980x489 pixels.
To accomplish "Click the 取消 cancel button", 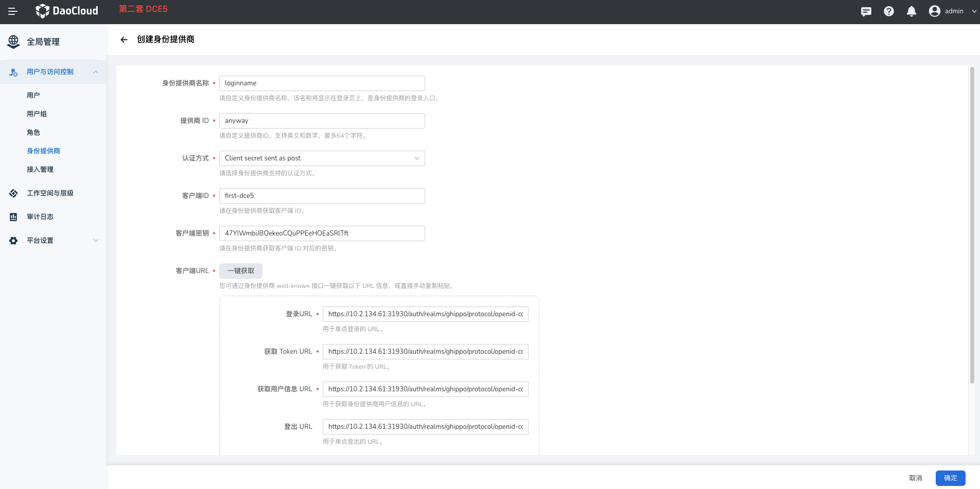I will (x=915, y=478).
